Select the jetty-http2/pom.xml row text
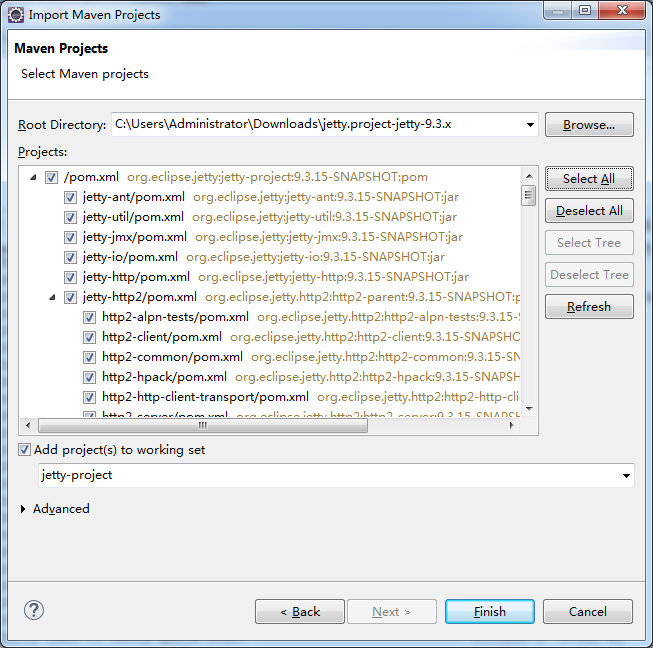 click(140, 297)
